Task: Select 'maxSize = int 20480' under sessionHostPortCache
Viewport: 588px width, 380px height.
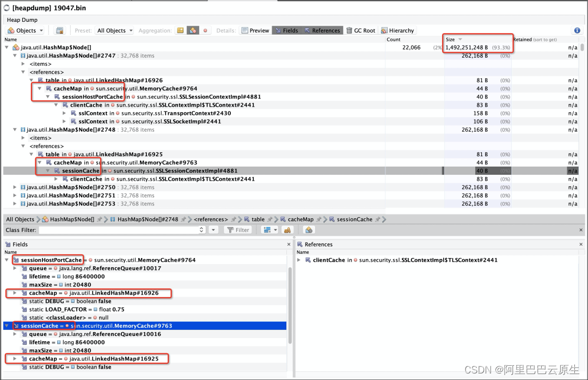Action: point(145,285)
